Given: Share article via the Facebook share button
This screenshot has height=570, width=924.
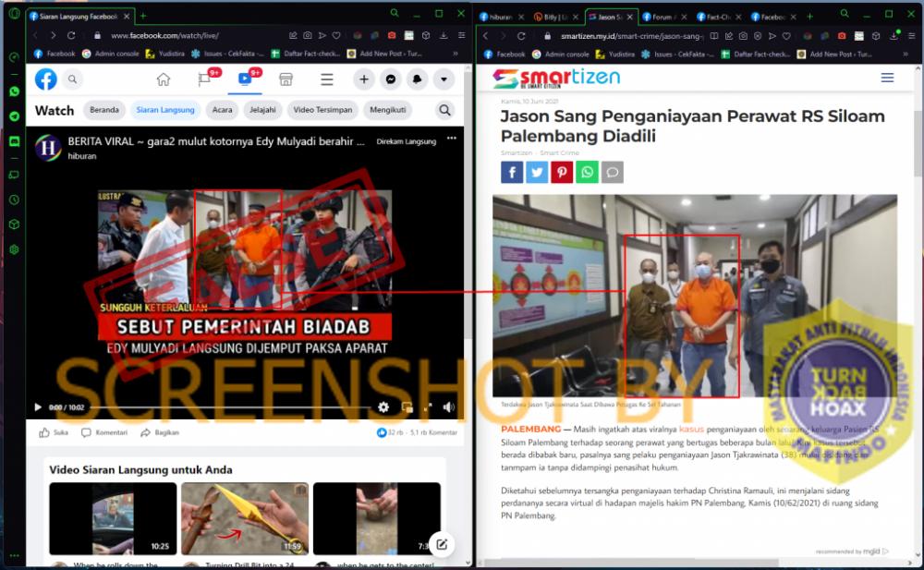Looking at the screenshot, I should coord(512,172).
